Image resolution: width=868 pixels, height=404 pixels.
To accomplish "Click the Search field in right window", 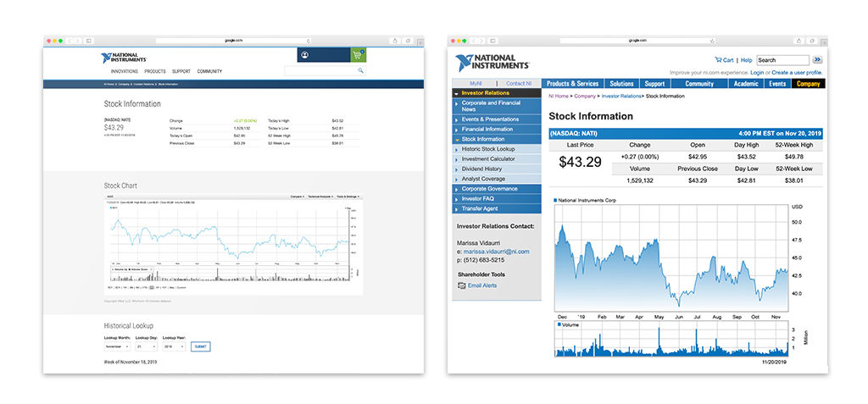I will [782, 60].
